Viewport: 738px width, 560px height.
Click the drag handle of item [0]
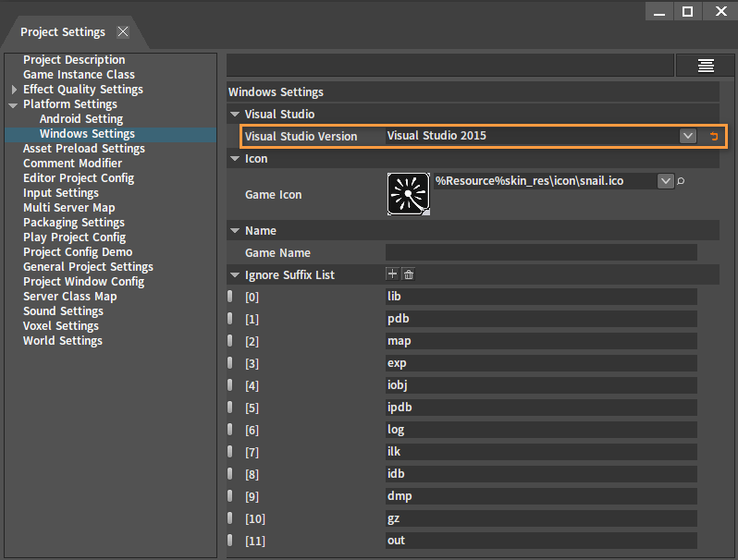[230, 297]
